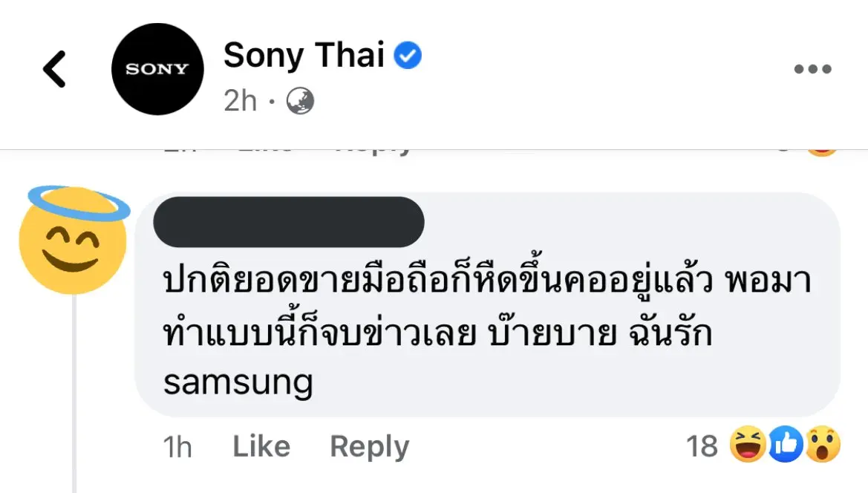Open the Sony Thai page name
Screen dimensions: 868x493
coord(304,56)
